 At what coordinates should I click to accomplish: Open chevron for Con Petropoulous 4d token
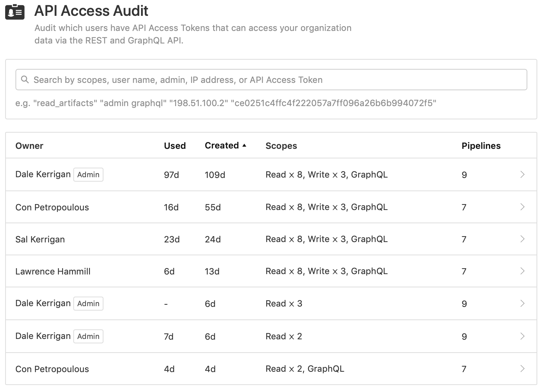[x=522, y=369]
